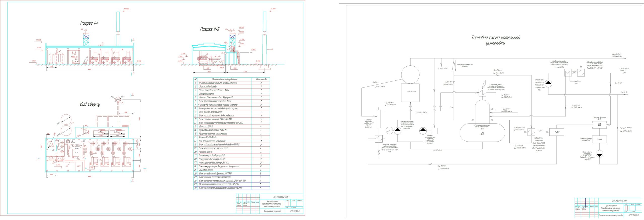The height and width of the screenshot is (220, 644).
Task: Click the ХВО block in thermal scheme
Action: pos(557,132)
